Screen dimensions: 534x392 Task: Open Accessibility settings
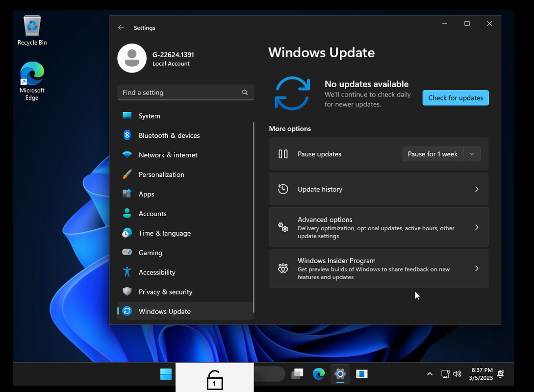pos(185,272)
